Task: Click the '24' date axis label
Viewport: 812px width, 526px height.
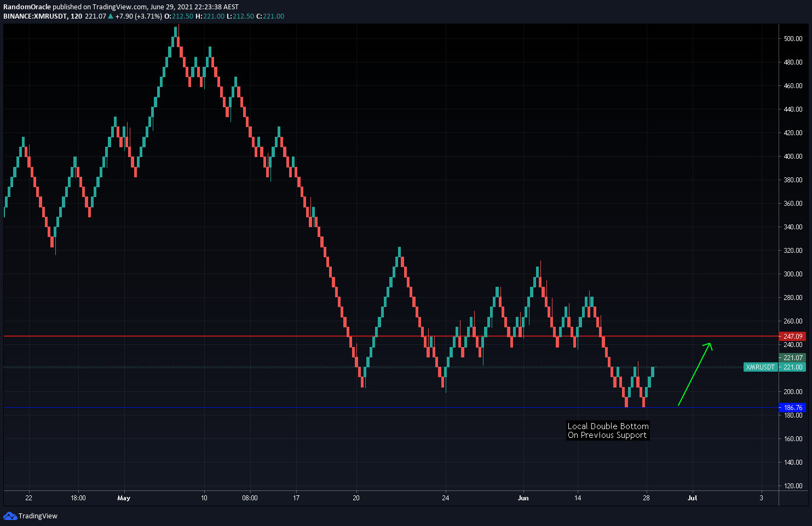Action: pyautogui.click(x=446, y=498)
